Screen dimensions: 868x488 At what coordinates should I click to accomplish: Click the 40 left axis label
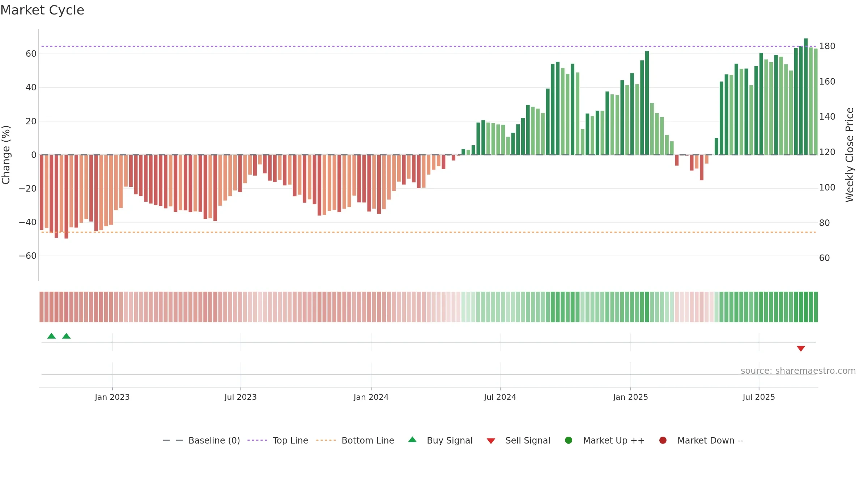pos(31,87)
